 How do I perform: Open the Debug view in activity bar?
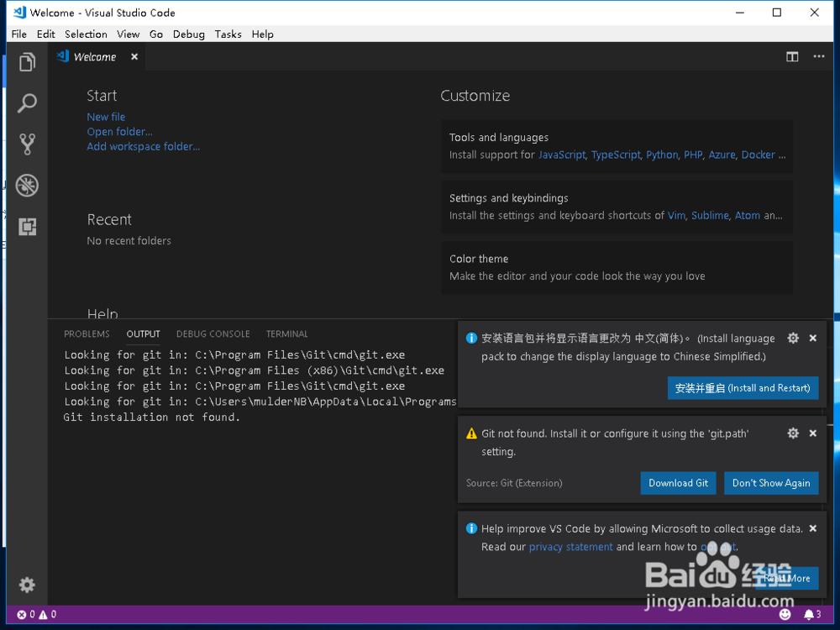point(28,186)
